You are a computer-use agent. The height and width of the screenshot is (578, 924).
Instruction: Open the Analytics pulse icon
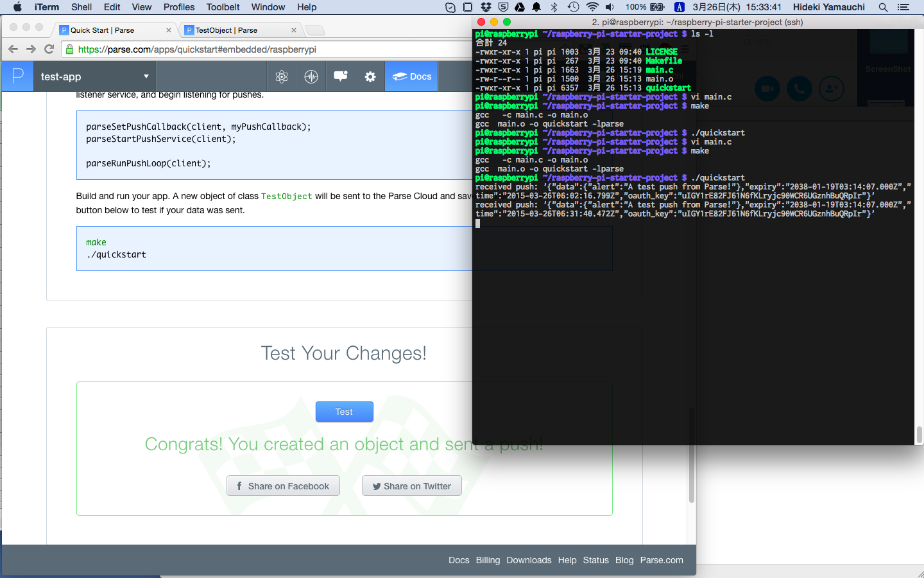311,76
